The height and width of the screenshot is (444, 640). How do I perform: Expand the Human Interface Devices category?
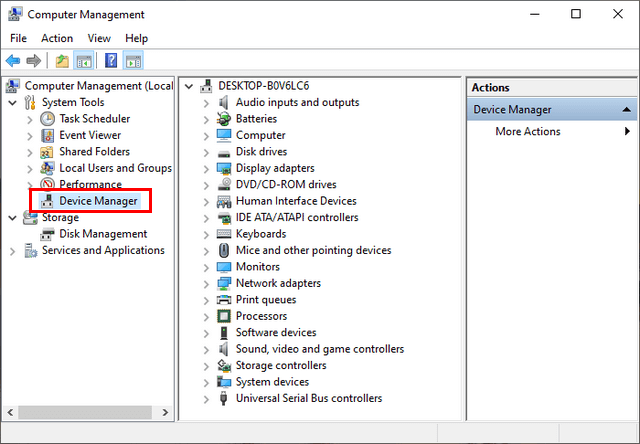(x=206, y=202)
